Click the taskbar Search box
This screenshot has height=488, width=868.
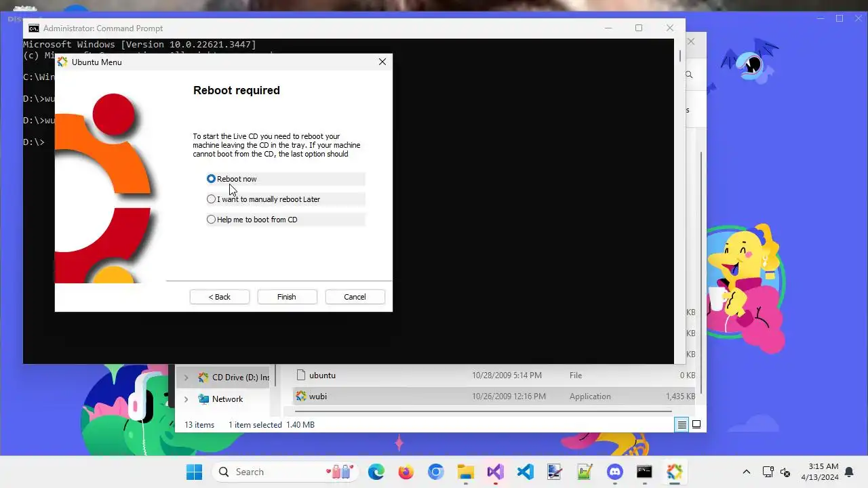point(283,472)
